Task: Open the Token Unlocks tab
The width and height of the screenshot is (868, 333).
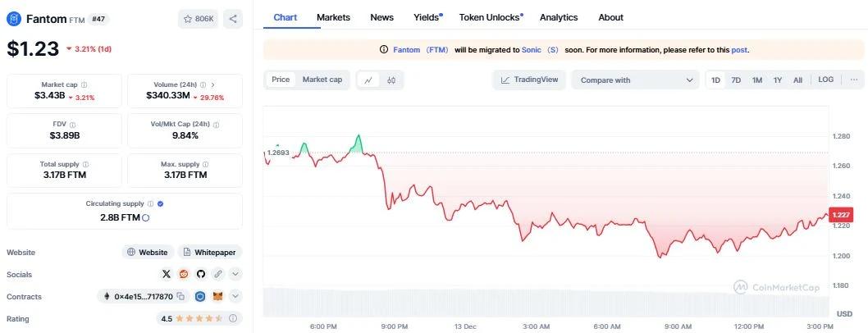Action: [491, 17]
